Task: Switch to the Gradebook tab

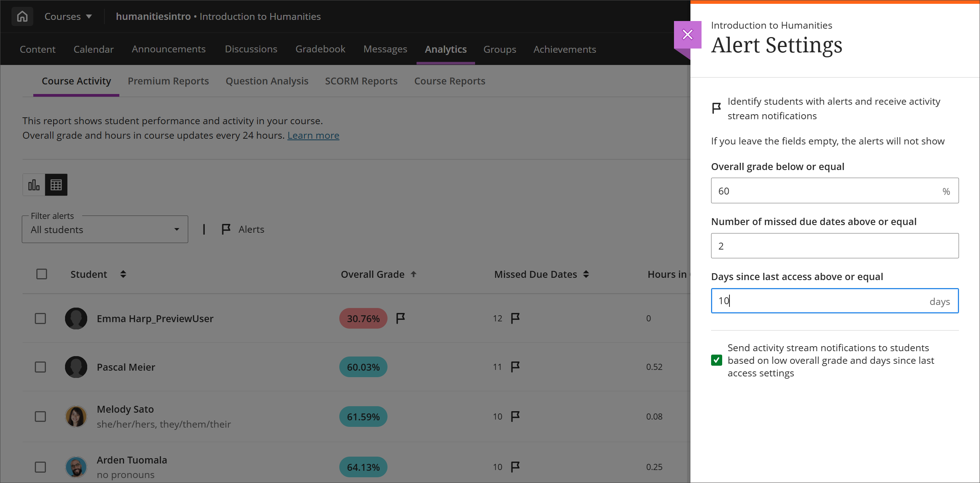Action: point(320,49)
